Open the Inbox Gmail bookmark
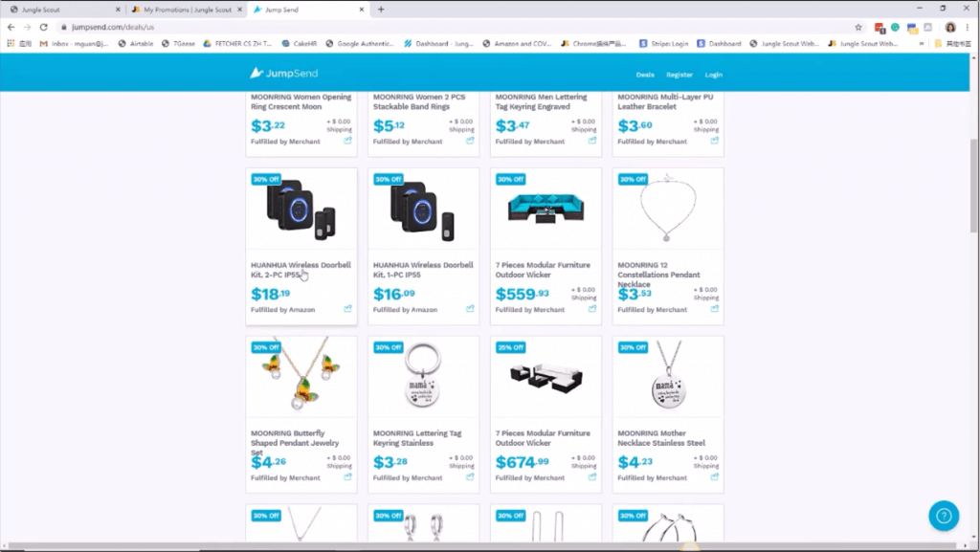Screen dimensions: 980x552 click(74, 44)
